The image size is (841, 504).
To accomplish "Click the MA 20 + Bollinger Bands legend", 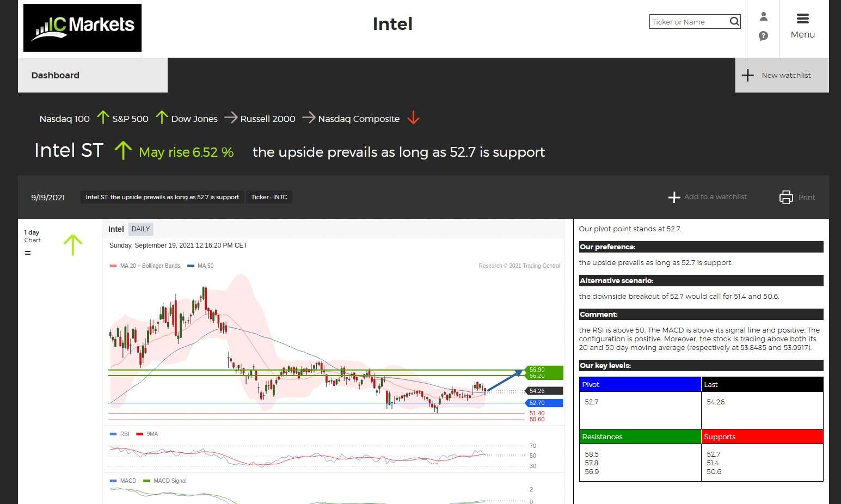I will pos(145,266).
